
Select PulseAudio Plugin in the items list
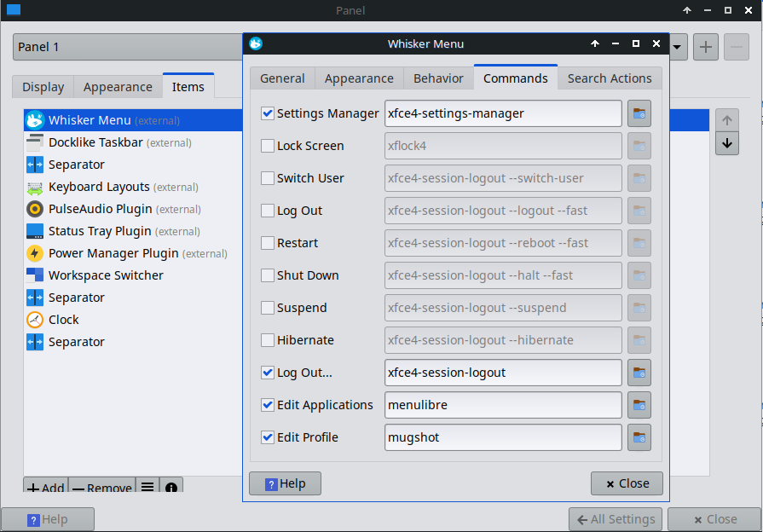(133, 209)
